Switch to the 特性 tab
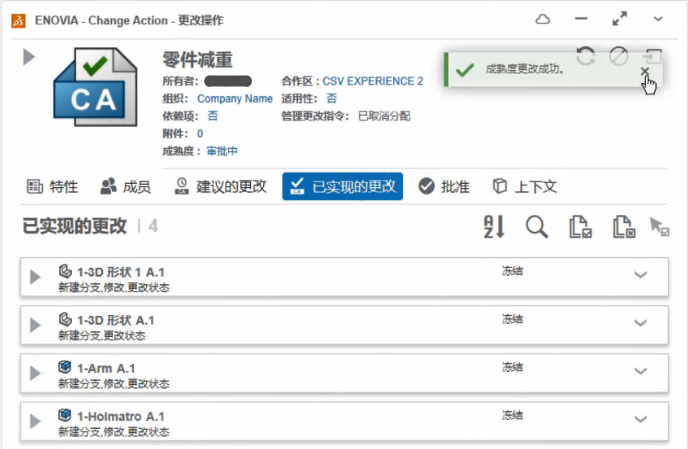688x449 pixels. point(52,187)
